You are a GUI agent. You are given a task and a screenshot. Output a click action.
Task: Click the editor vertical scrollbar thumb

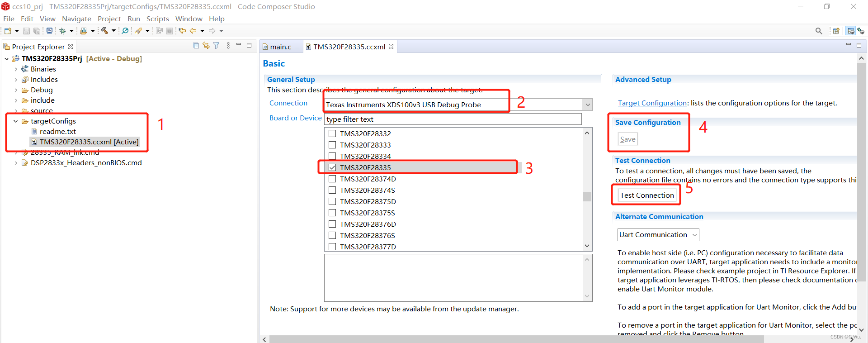pos(862,172)
